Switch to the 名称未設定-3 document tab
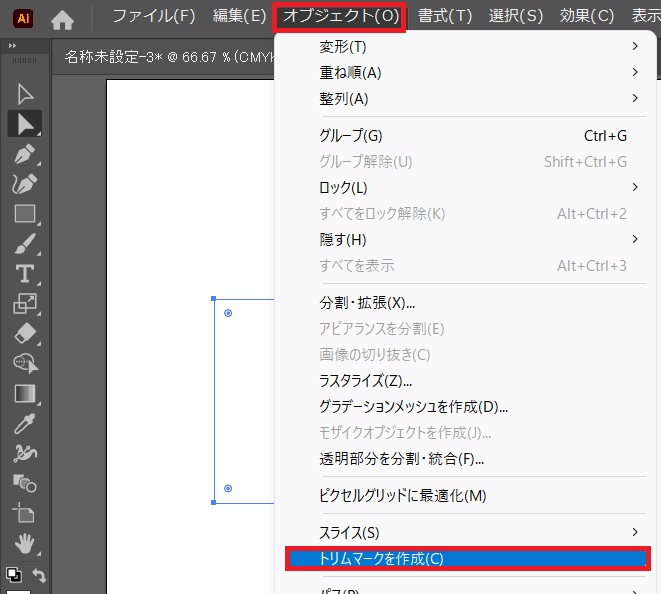Image resolution: width=661 pixels, height=594 pixels. [150, 57]
